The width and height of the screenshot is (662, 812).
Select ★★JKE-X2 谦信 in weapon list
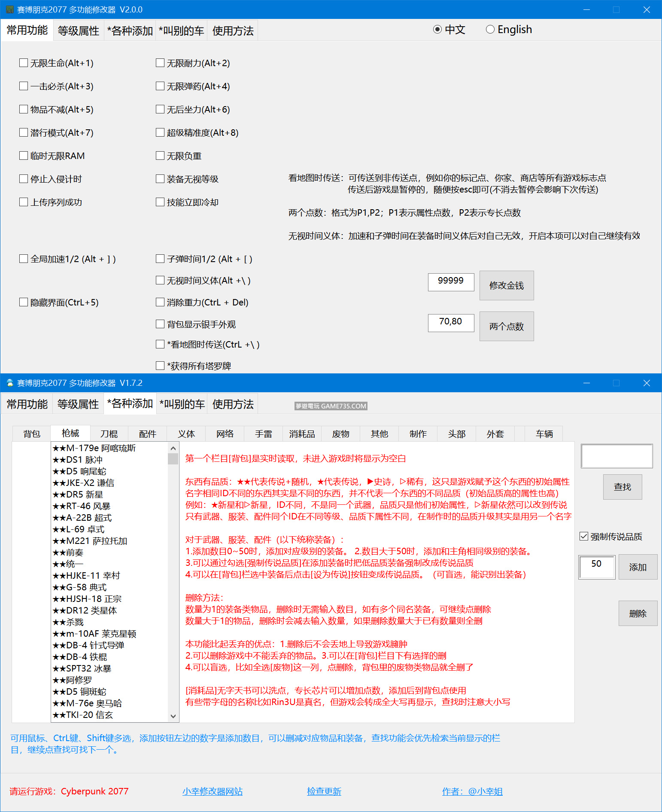click(x=109, y=483)
